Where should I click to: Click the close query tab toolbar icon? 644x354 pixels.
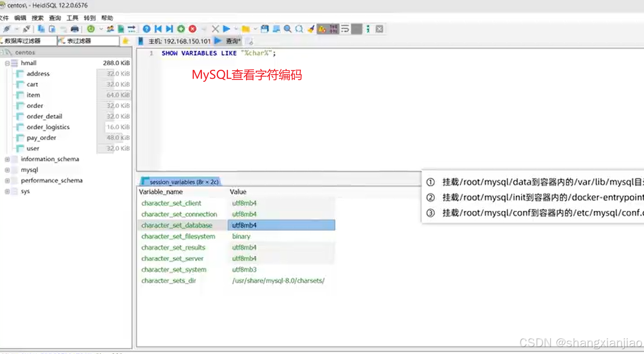click(x=379, y=29)
